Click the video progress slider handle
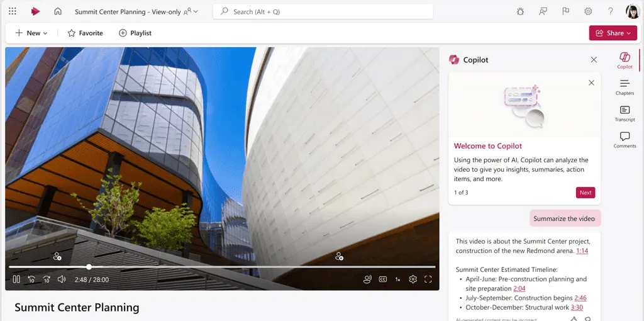 click(x=89, y=267)
